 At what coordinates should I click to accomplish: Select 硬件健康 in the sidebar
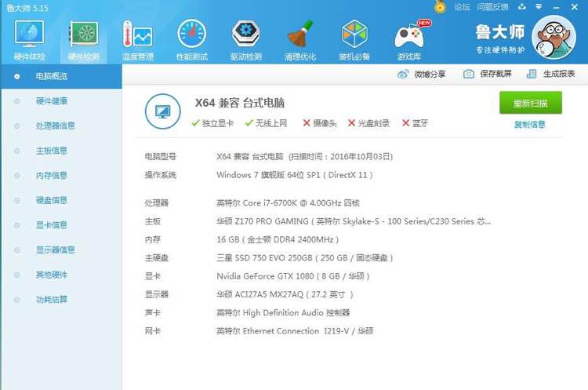(61, 101)
